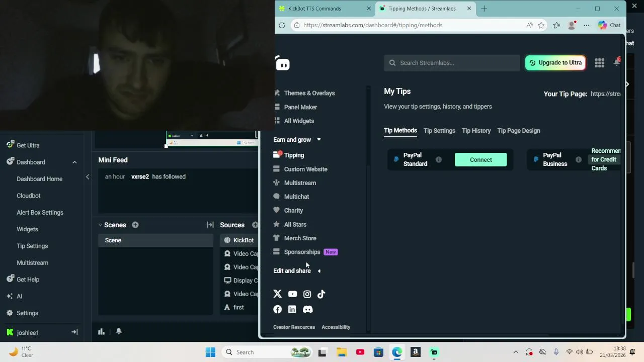Image resolution: width=644 pixels, height=362 pixels.
Task: Open Alert Box Settings in desktop sidebar
Action: [40, 213]
